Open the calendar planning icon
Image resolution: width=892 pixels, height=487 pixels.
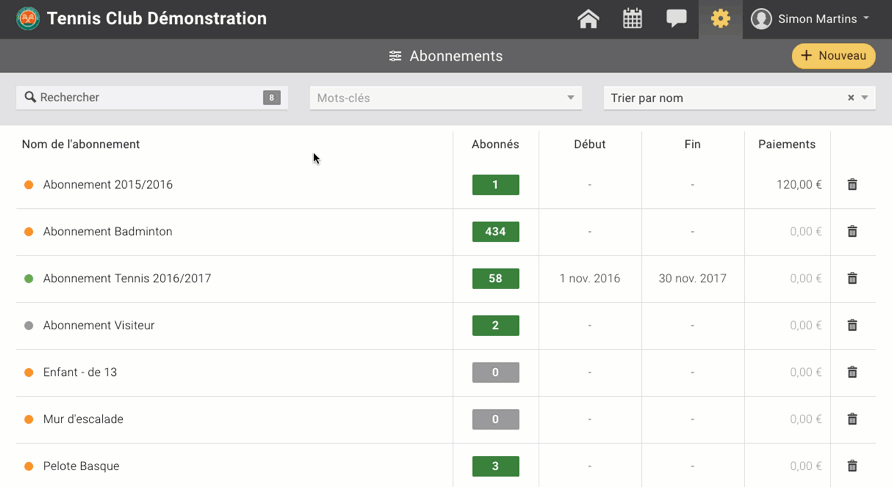coord(632,19)
